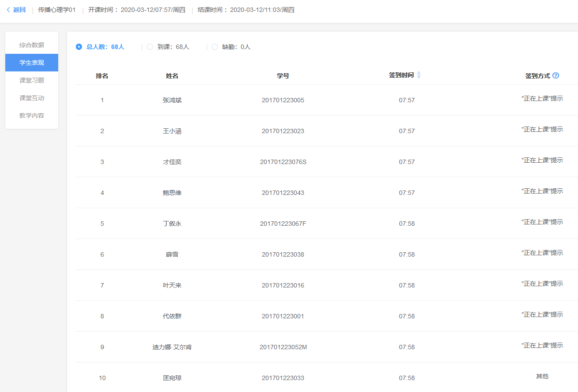Open the 综合数据 sidebar tab
Screen dimensions: 578x392
click(x=32, y=45)
